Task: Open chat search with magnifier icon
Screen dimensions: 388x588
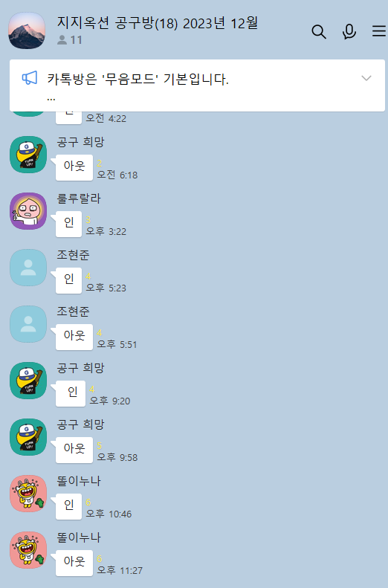Action: click(x=319, y=32)
